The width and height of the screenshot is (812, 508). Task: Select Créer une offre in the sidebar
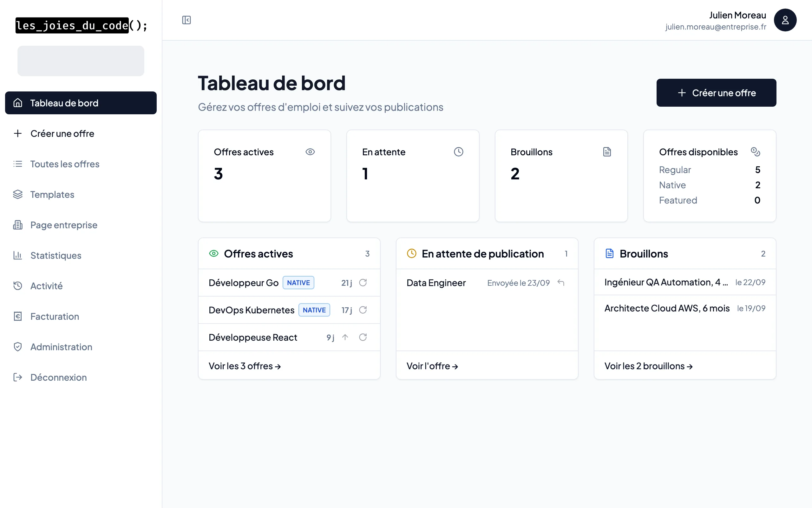point(81,133)
